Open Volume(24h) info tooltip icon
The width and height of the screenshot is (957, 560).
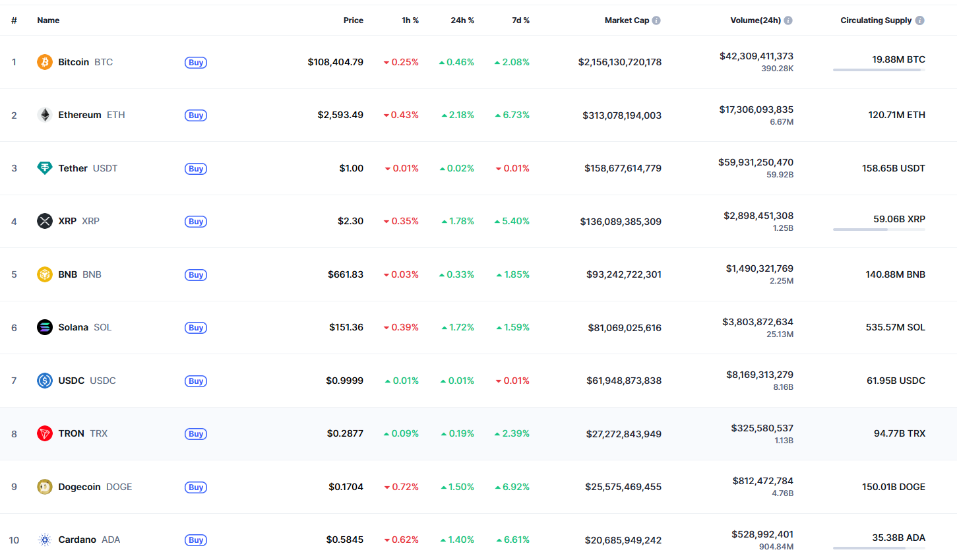(788, 20)
